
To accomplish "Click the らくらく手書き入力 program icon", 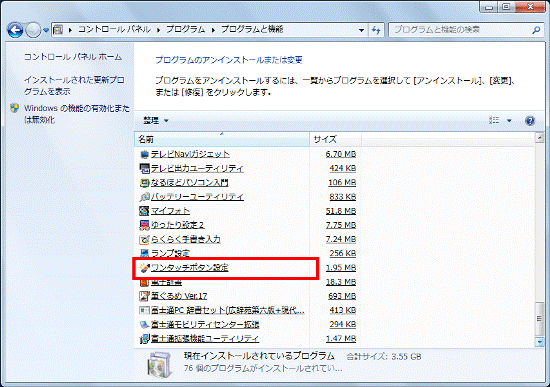I will (144, 239).
